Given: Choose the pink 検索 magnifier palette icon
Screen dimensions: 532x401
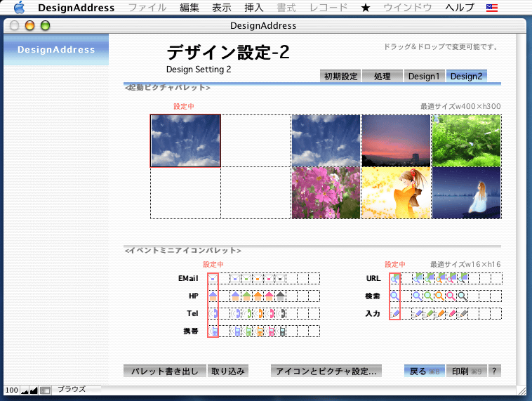Looking at the screenshot, I should point(451,296).
